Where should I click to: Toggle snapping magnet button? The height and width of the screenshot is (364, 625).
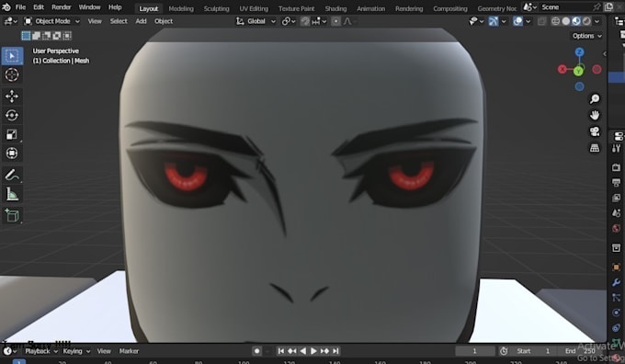coord(305,21)
